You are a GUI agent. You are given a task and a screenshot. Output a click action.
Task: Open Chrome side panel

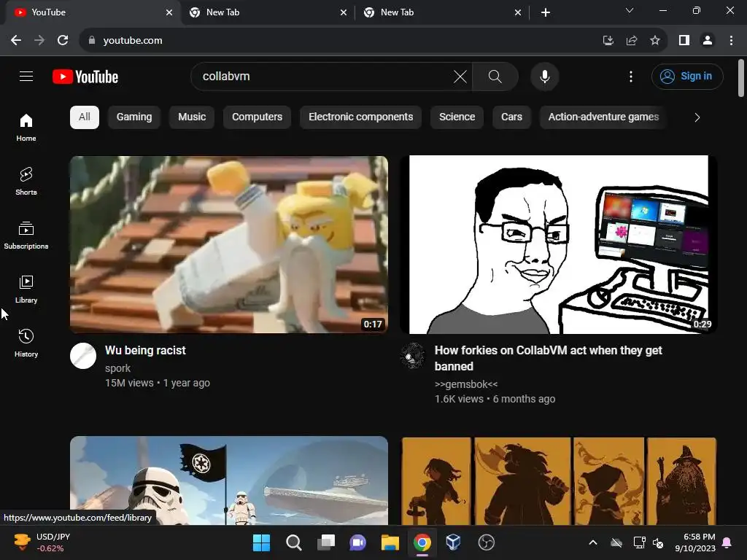(x=684, y=41)
